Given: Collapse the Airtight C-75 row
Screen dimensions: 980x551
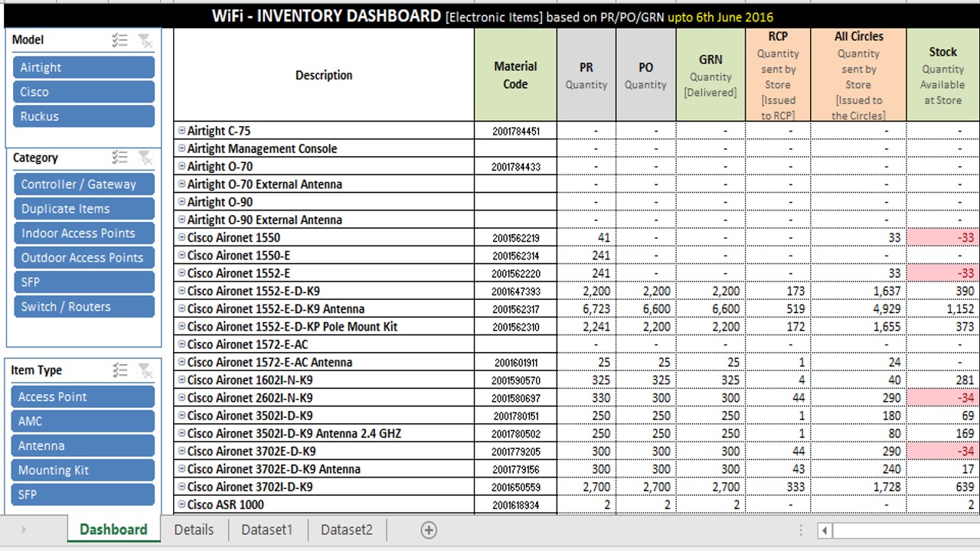Looking at the screenshot, I should tap(182, 131).
